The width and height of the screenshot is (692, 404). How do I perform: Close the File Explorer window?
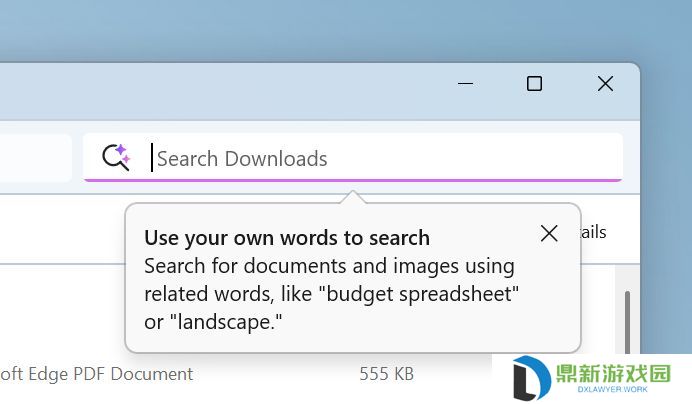point(605,83)
